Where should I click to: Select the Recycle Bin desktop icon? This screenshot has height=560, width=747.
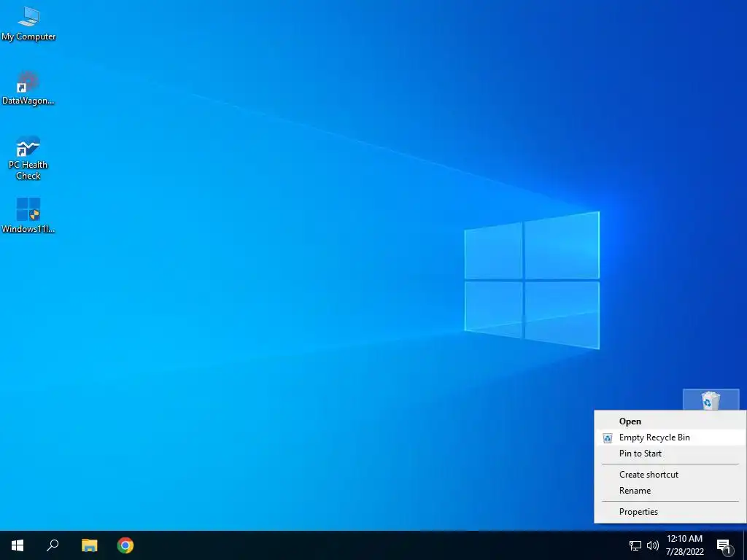711,400
